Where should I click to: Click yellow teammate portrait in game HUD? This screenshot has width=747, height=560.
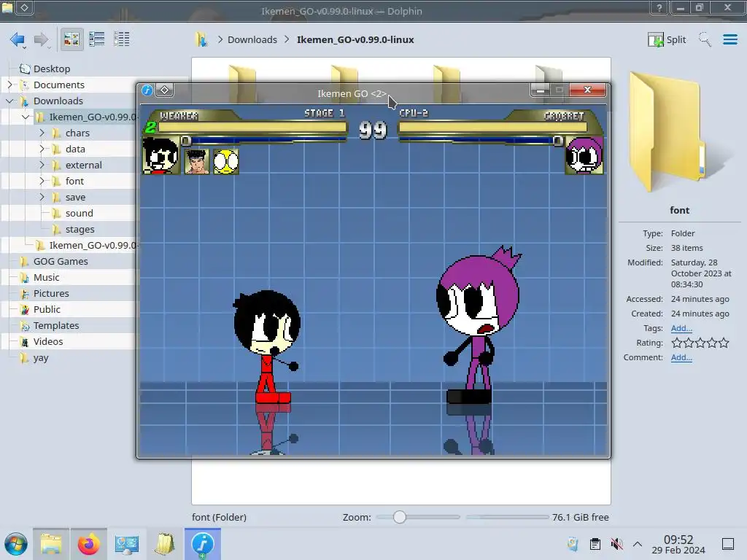(226, 161)
